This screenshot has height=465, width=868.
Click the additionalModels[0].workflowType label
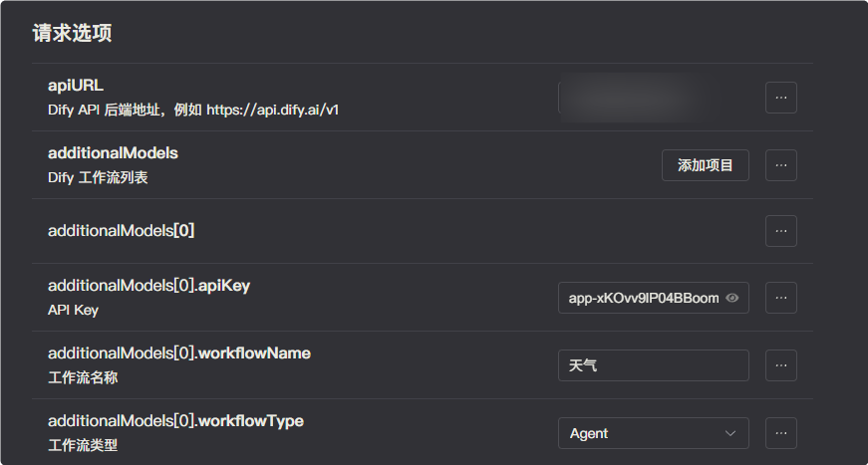tap(176, 421)
